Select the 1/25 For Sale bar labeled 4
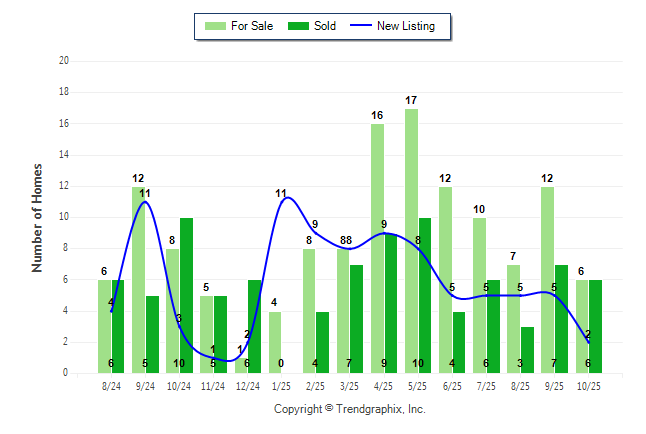This screenshot has width=646, height=434. coord(275,342)
